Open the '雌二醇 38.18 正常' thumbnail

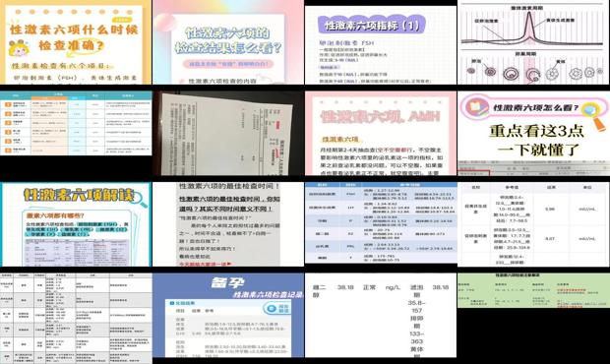[381, 316]
